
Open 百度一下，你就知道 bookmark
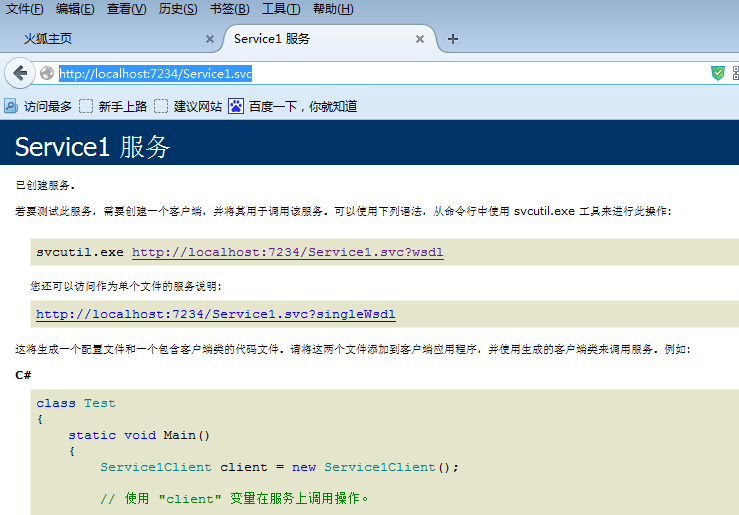pyautogui.click(x=293, y=106)
